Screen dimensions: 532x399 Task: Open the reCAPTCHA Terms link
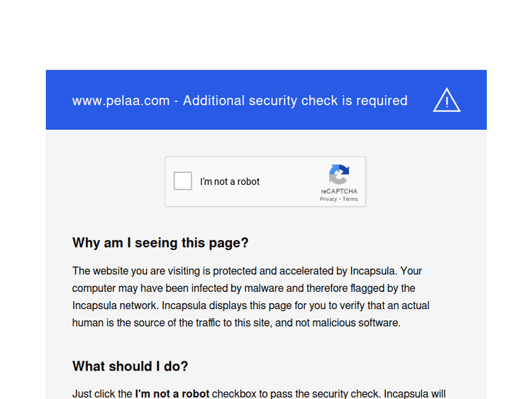pos(350,199)
